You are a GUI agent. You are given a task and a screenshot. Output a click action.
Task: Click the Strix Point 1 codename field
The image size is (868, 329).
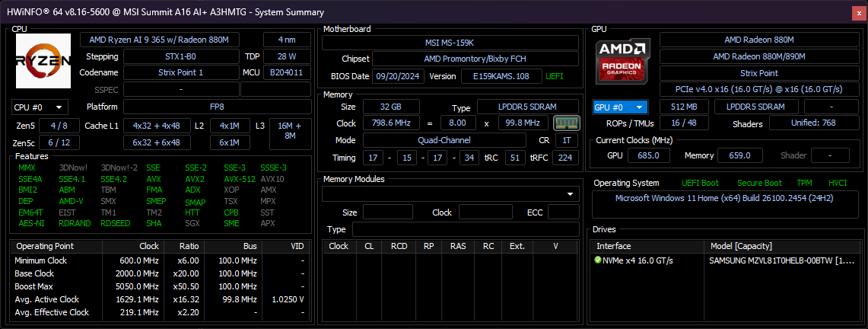(x=181, y=72)
